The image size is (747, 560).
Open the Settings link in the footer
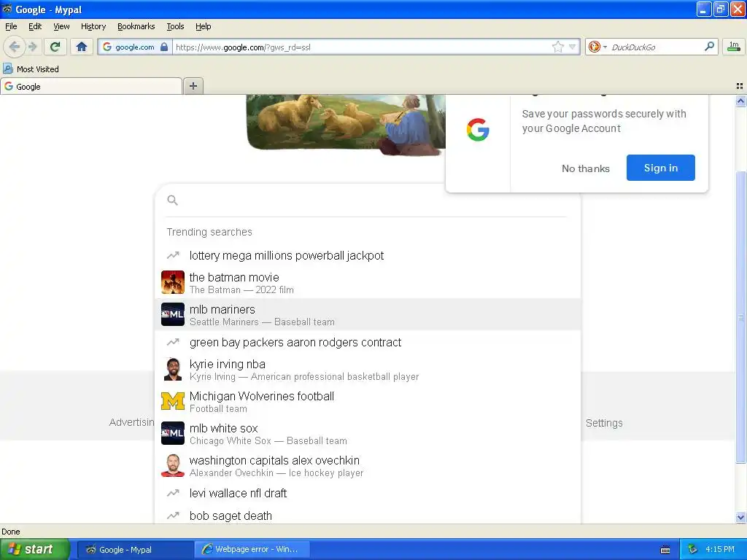(x=603, y=423)
